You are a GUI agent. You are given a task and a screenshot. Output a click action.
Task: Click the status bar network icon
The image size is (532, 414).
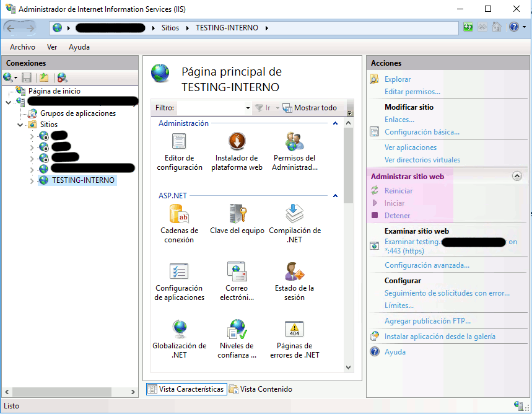518,405
